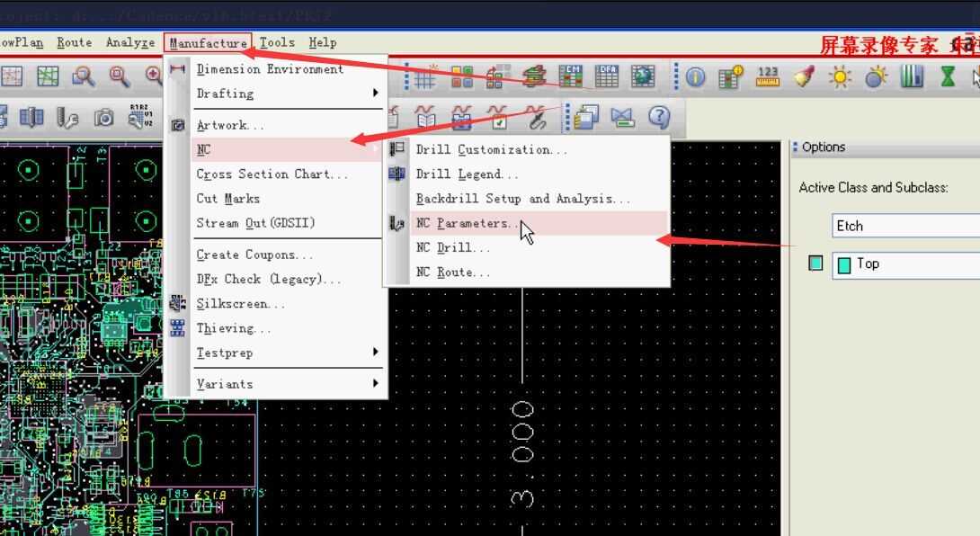This screenshot has width=980, height=536.
Task: Click the Rats All toolbar icon
Action: click(48, 76)
